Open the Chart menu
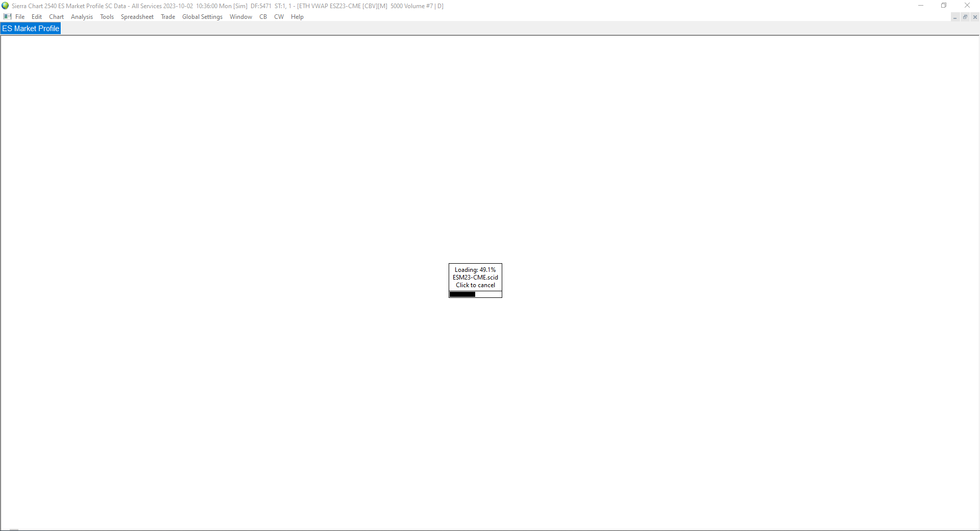Image resolution: width=980 pixels, height=531 pixels. click(56, 17)
